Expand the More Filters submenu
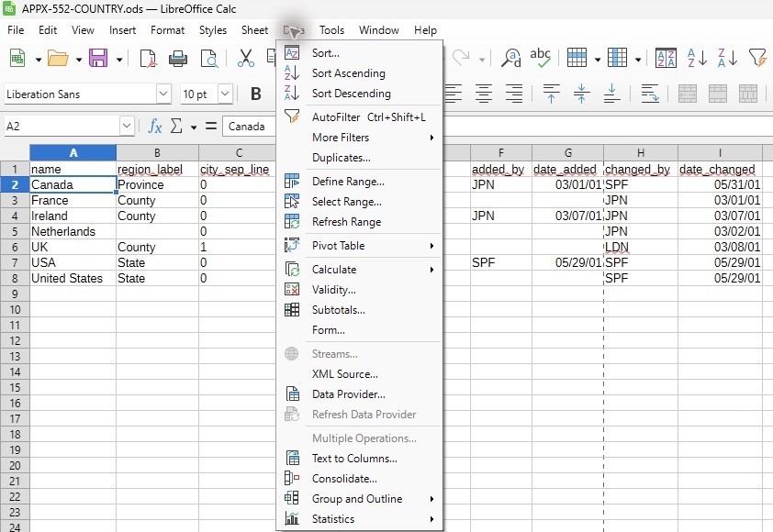This screenshot has width=773, height=532. pos(360,138)
